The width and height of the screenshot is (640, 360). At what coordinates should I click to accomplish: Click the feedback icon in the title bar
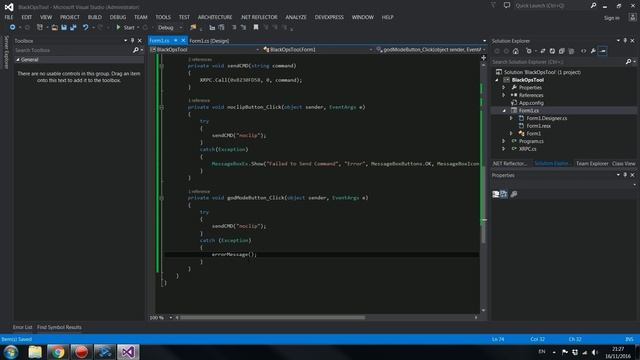pos(507,5)
